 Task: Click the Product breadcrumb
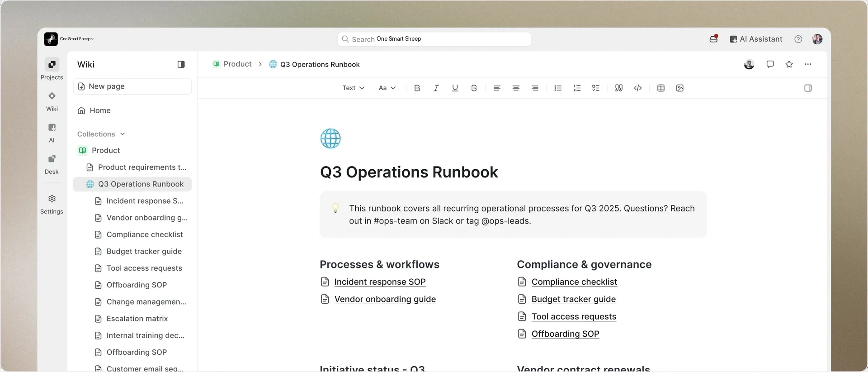[232, 64]
